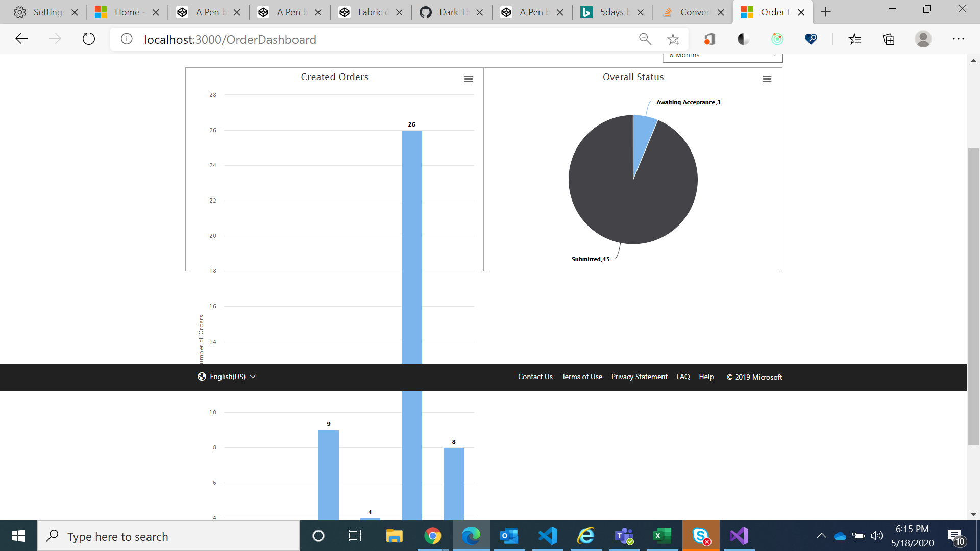Open the Created Orders chart export menu
This screenshot has width=980, height=551.
point(468,79)
